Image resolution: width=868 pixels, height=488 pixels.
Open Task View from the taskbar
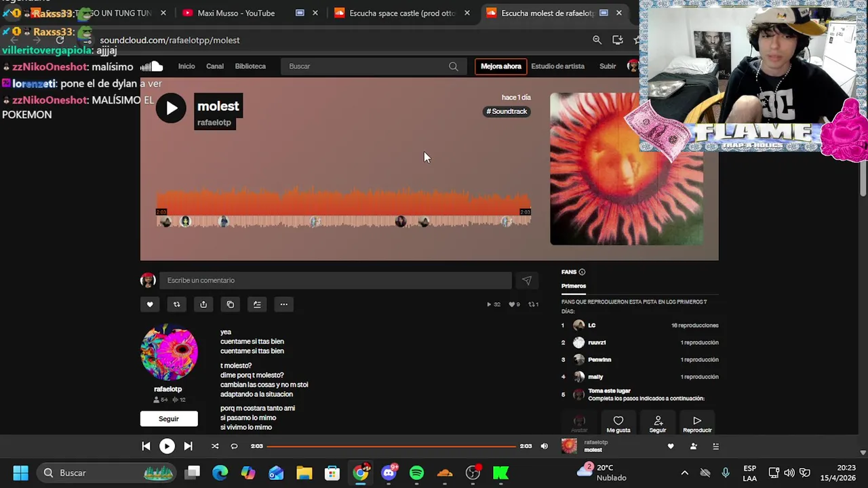click(193, 473)
